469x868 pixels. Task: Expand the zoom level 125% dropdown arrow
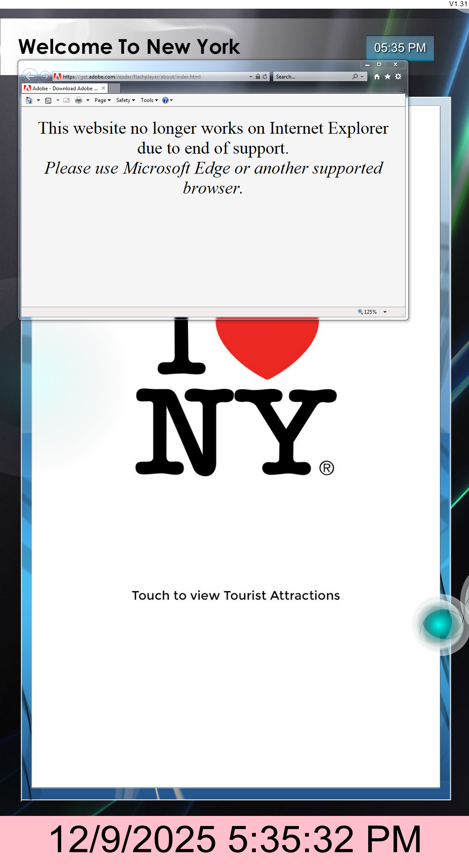(385, 312)
